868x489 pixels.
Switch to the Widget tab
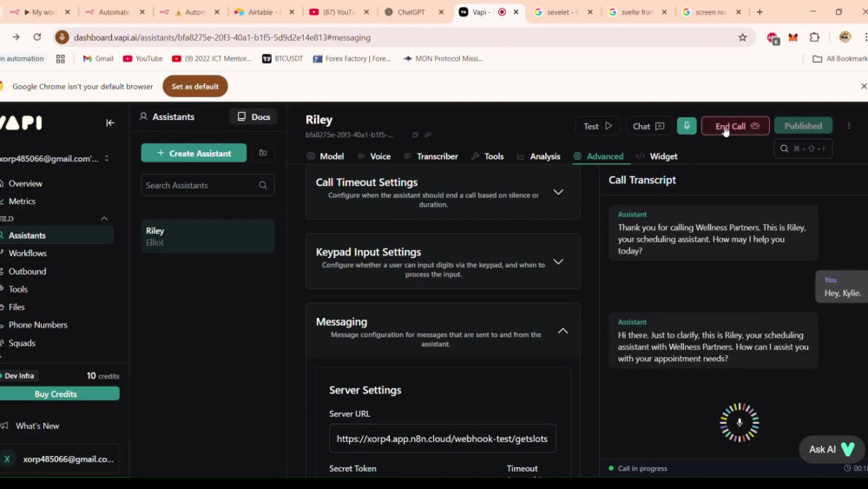tap(657, 156)
